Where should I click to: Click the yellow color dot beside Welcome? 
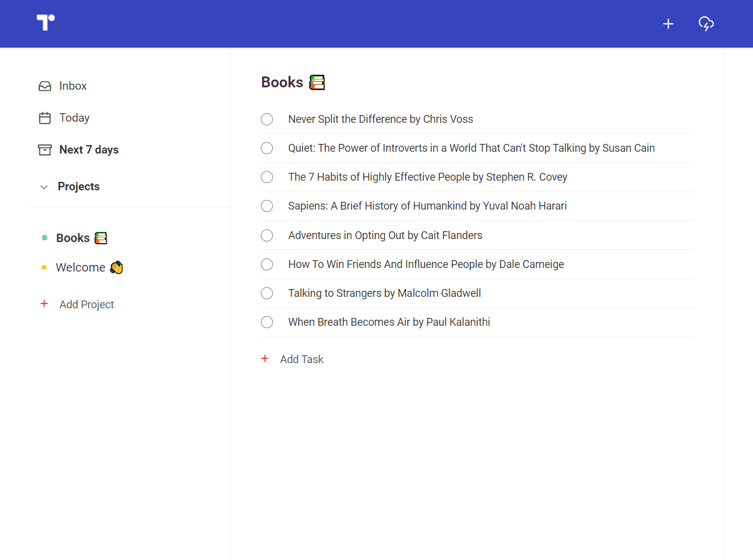point(44,267)
